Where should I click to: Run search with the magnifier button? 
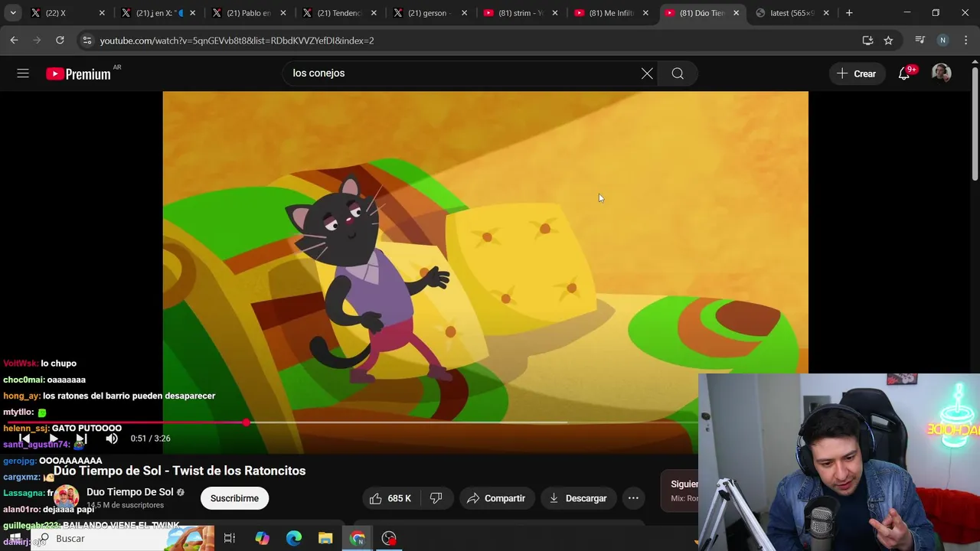tap(678, 73)
